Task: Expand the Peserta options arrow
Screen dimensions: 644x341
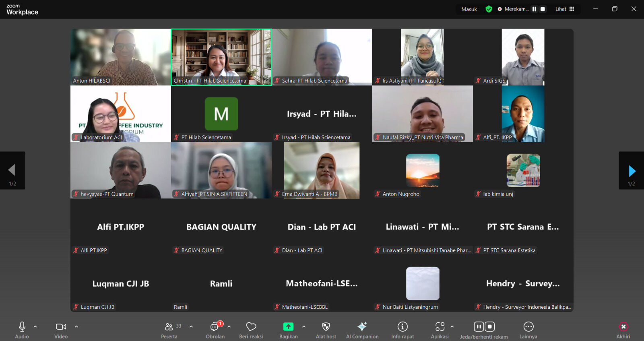Action: pos(191,327)
